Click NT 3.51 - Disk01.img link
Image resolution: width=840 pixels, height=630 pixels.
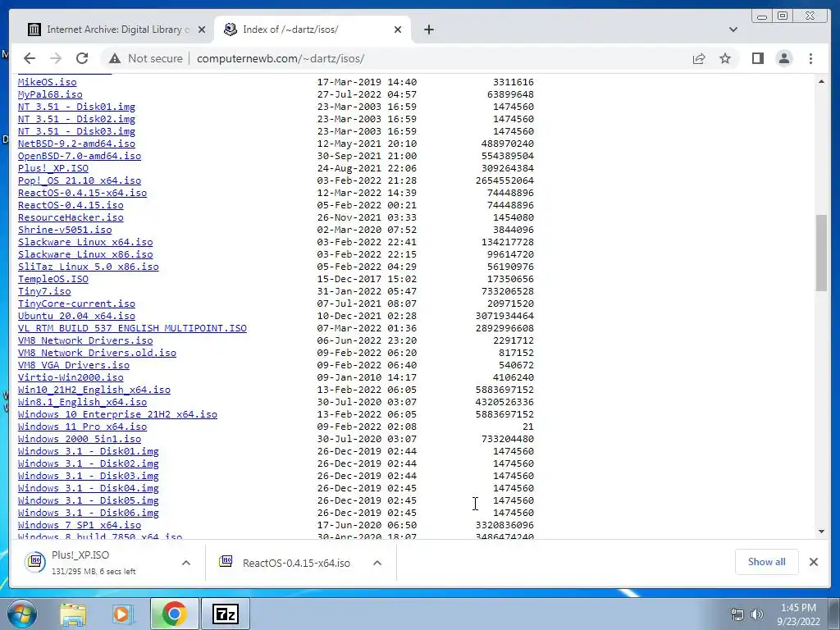76,107
